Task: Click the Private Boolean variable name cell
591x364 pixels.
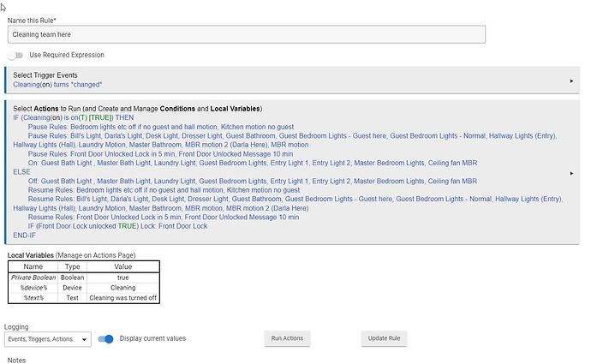Action: tap(33, 277)
